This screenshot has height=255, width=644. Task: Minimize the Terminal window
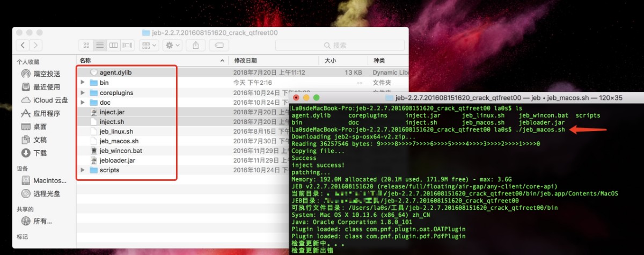point(306,98)
